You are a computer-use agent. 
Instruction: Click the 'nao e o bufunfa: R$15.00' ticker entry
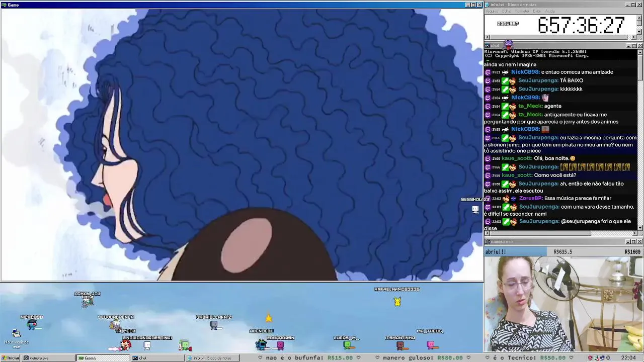pos(309,358)
